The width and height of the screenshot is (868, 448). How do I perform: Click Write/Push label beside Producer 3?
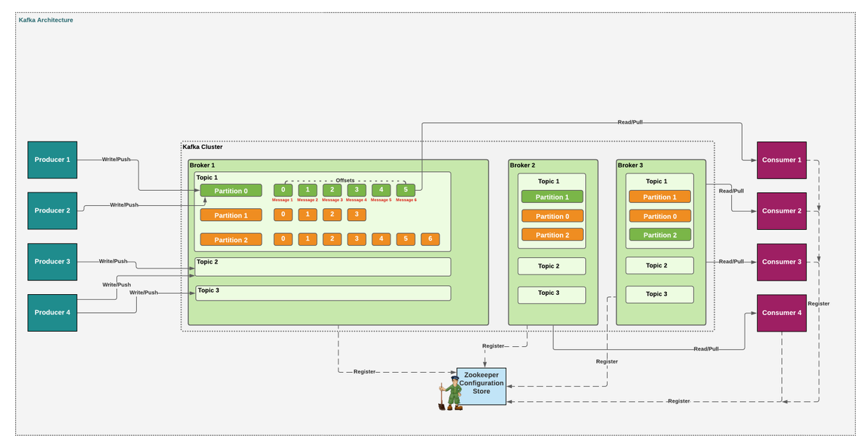pyautogui.click(x=114, y=261)
